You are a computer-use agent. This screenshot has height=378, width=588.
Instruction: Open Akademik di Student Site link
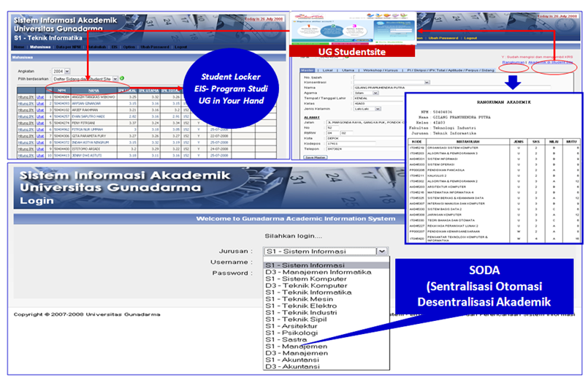551,62
